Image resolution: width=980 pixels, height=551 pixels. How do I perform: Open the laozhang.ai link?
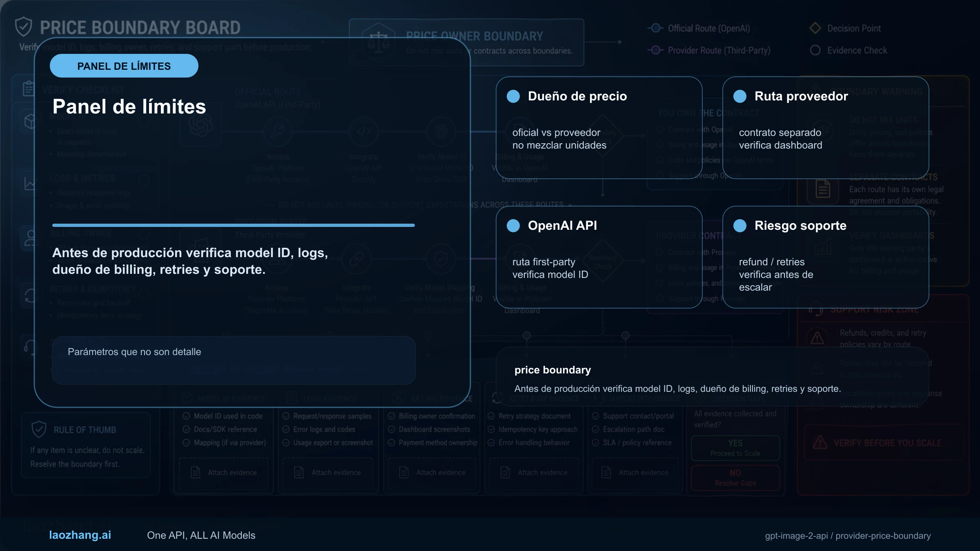click(x=80, y=535)
